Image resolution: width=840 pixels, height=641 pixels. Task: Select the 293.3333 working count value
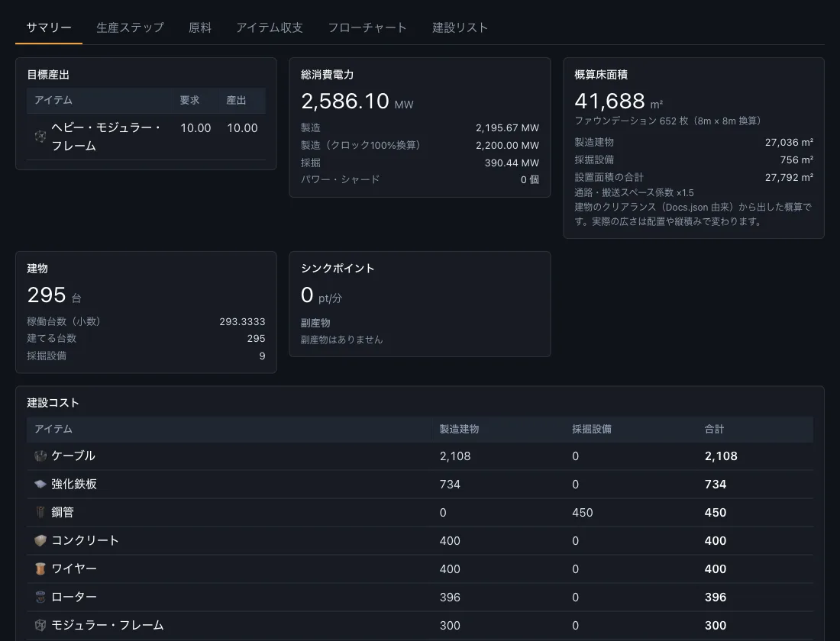242,322
